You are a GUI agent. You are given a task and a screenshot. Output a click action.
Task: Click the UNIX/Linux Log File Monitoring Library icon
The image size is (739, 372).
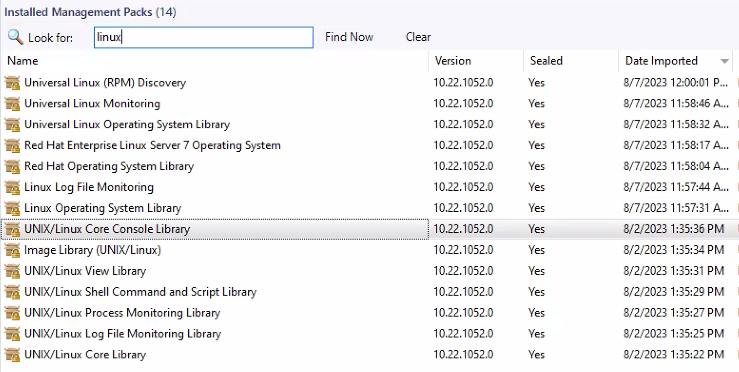(x=13, y=333)
